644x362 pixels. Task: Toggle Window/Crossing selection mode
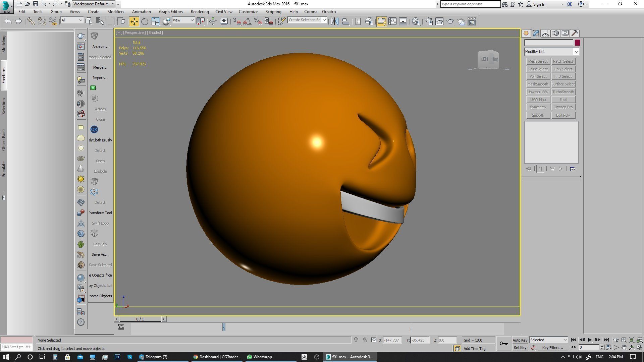point(121,21)
